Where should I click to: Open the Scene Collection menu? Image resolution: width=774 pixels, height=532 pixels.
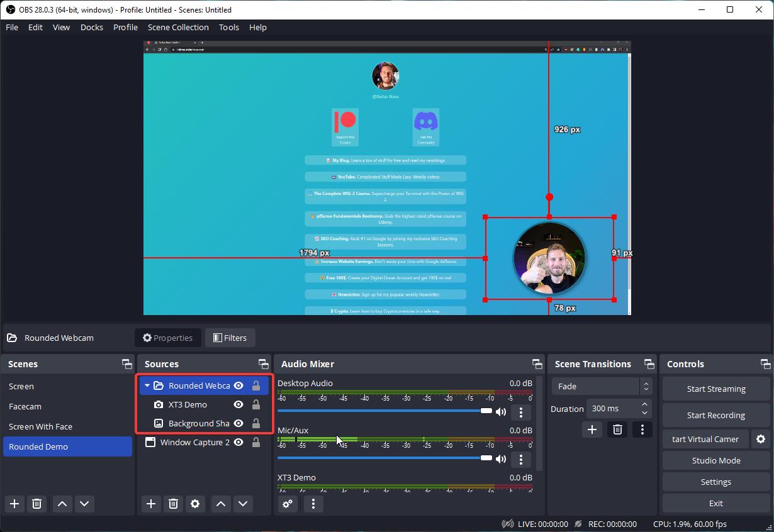coord(178,27)
